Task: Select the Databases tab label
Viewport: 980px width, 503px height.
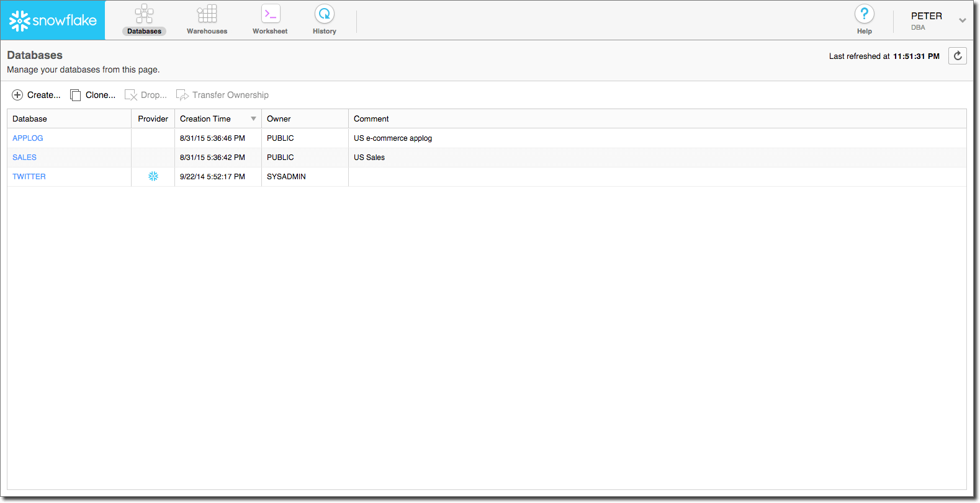Action: 144,31
